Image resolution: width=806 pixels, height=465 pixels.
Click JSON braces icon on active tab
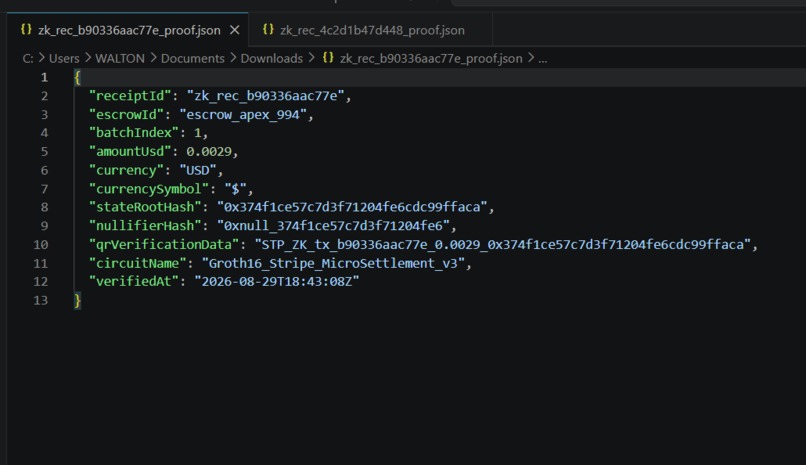(x=26, y=29)
